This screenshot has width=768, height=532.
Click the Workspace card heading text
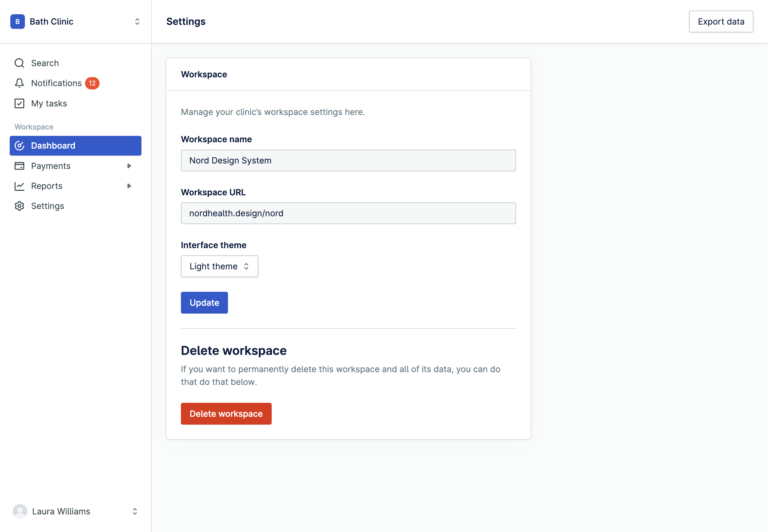point(204,74)
